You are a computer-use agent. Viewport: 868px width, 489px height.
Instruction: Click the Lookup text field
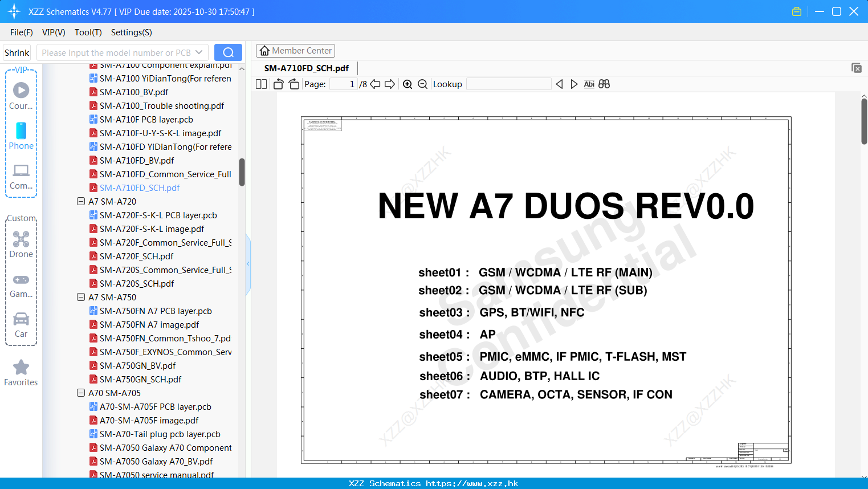coord(509,84)
